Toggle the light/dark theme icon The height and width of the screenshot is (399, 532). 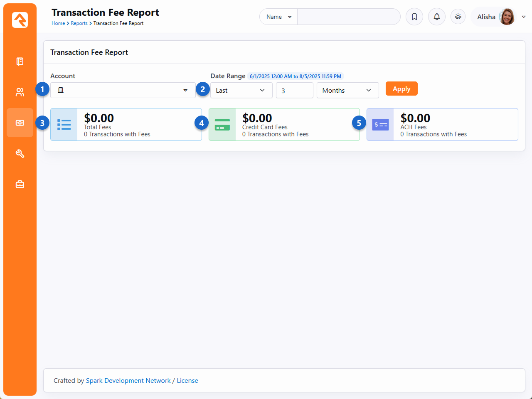(458, 17)
